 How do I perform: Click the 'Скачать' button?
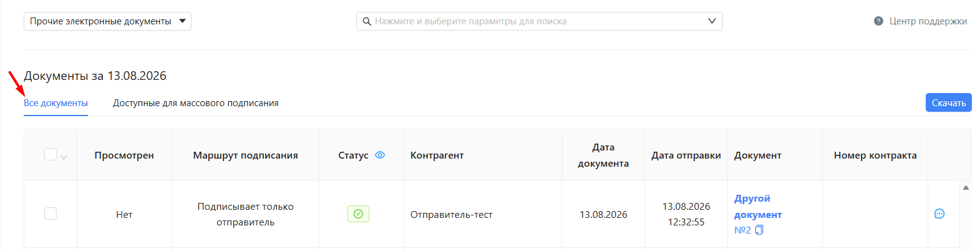(948, 102)
